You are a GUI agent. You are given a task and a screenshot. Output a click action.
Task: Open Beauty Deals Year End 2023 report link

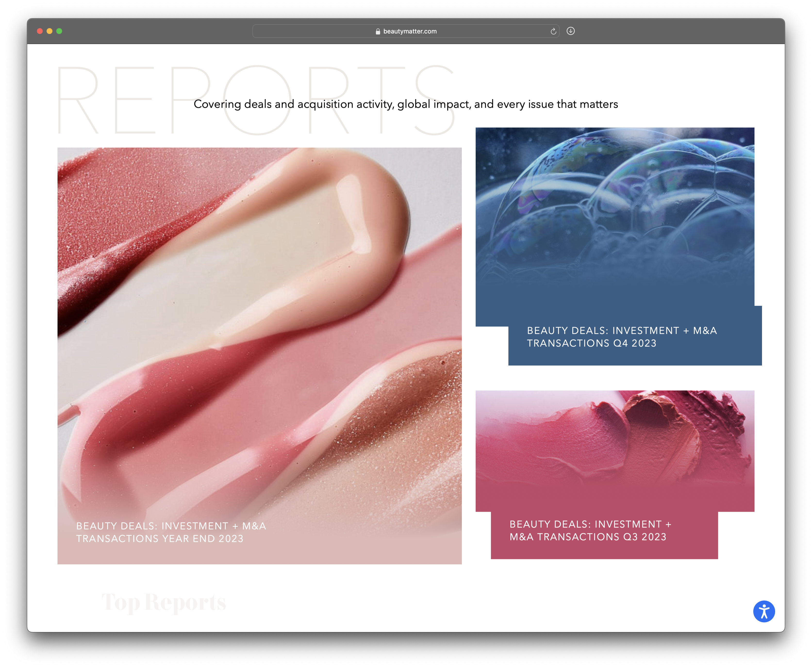click(x=171, y=532)
